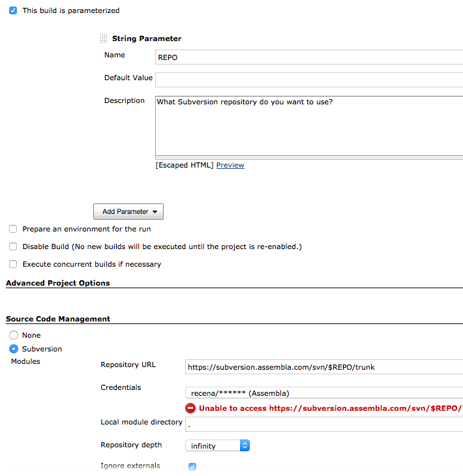Check the Disable Build checkbox
This screenshot has width=463, height=476.
coord(13,247)
